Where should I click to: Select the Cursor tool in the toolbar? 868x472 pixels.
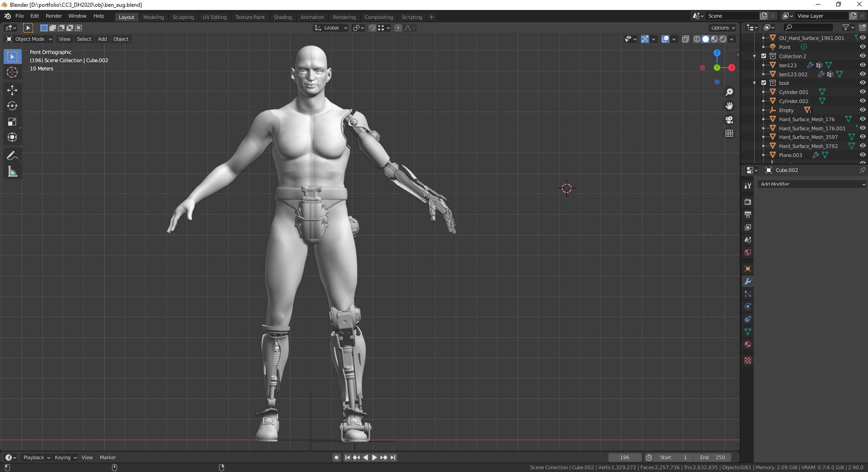point(12,72)
